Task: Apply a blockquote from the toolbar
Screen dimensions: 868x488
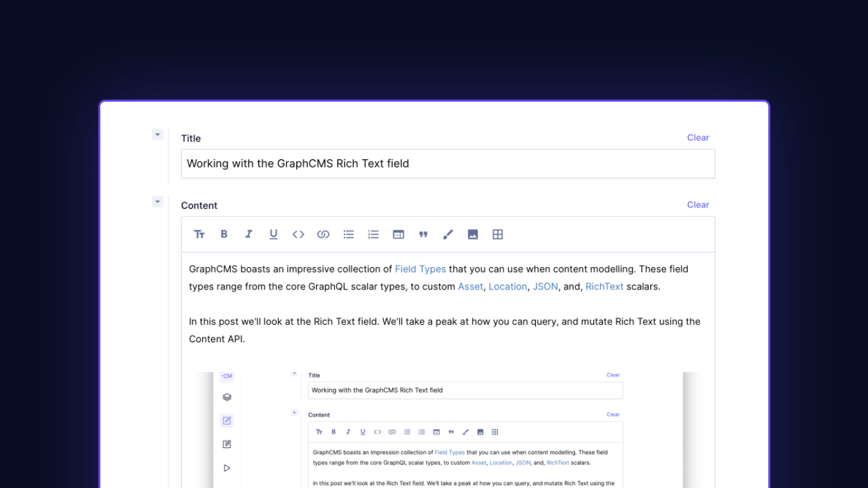Action: coord(423,234)
